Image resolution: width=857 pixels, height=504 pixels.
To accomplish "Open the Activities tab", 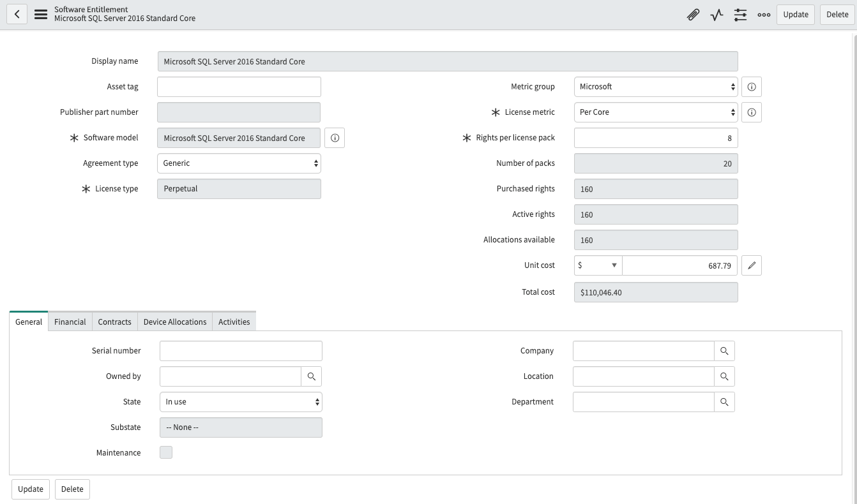I will tap(234, 322).
